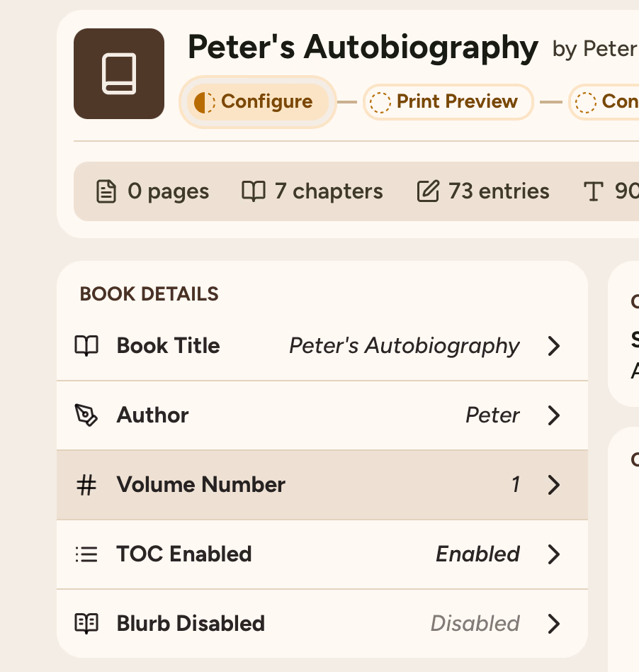Screen dimensions: 639x672
Task: Click the list icon beside TOC Enabled
Action: [86, 554]
